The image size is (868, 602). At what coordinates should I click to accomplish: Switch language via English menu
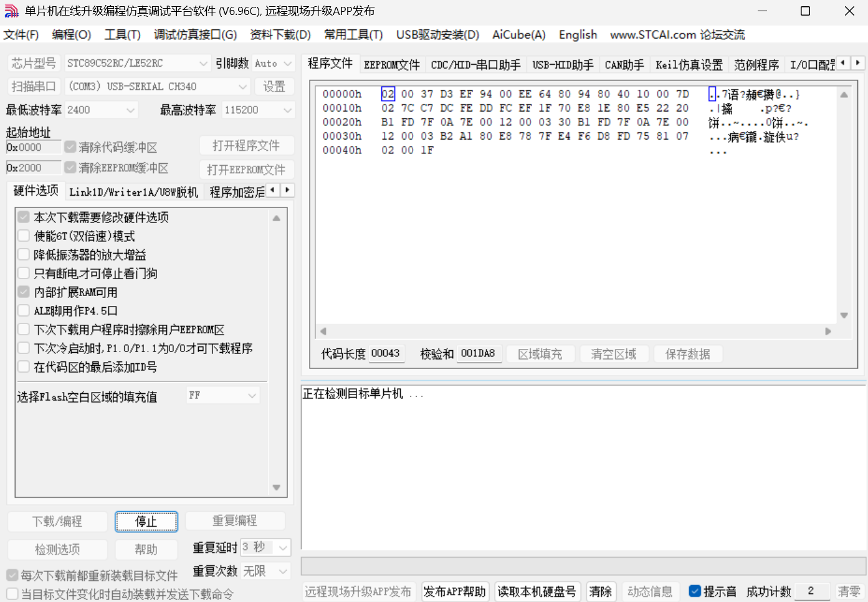tap(578, 35)
